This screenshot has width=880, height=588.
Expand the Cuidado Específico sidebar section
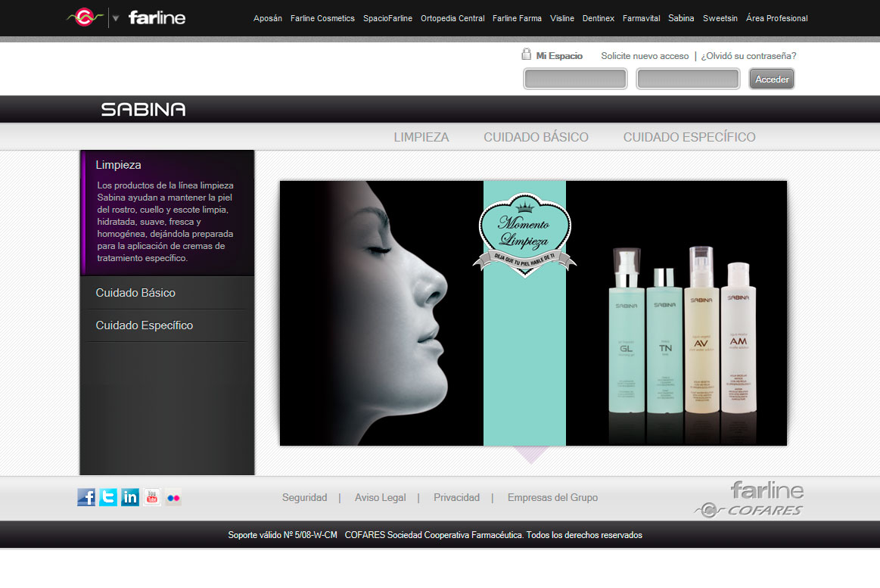coord(143,325)
